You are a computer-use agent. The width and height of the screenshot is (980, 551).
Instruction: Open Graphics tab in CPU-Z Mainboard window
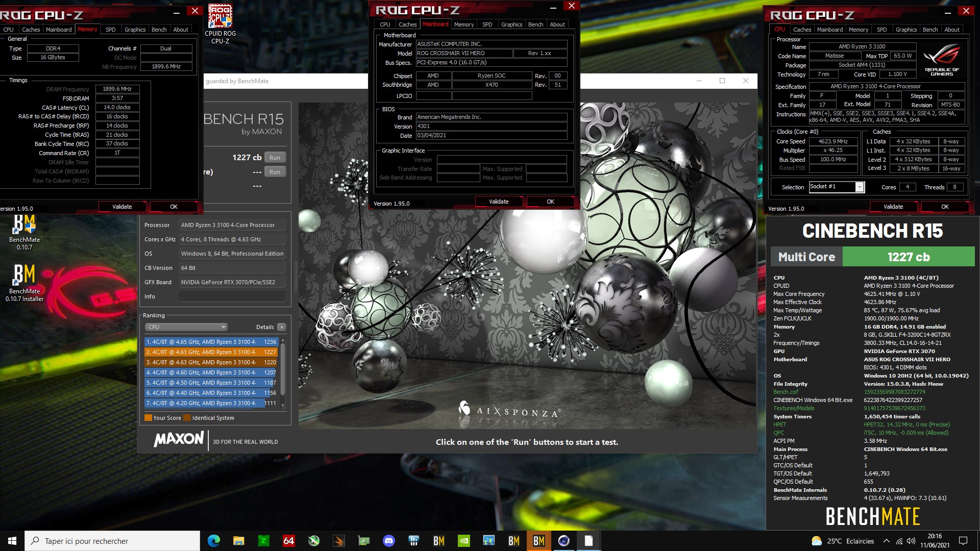click(x=511, y=24)
